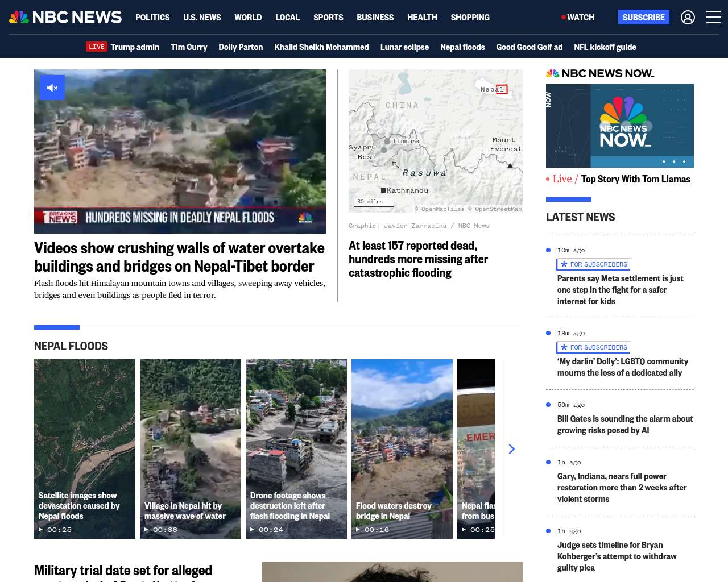728x582 pixels.
Task: Click the flash floods summary text
Action: (x=180, y=289)
